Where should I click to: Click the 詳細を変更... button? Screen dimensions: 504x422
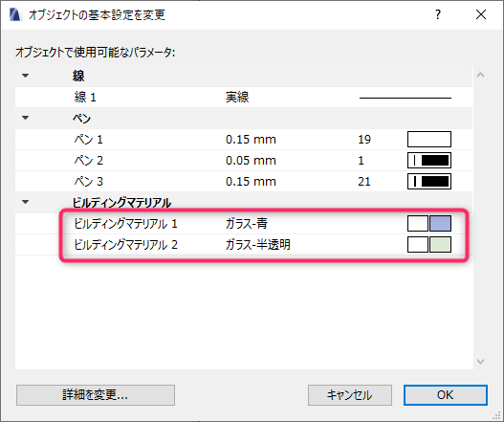(x=96, y=395)
